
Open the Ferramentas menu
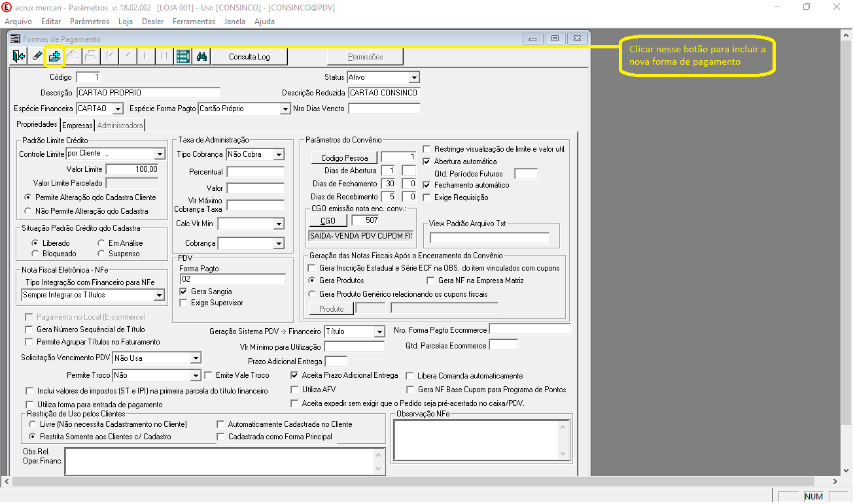click(x=194, y=22)
